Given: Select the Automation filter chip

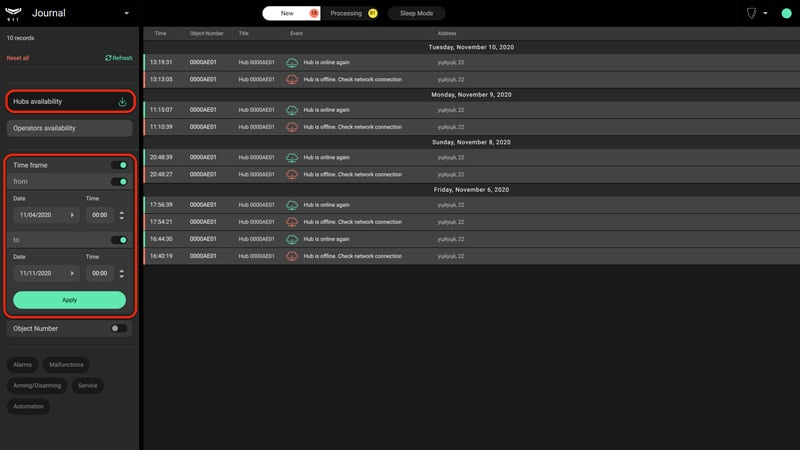Looking at the screenshot, I should tap(29, 407).
